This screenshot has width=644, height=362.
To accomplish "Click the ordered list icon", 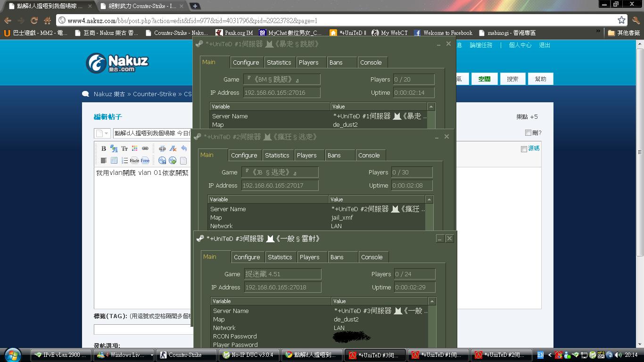I will (124, 160).
